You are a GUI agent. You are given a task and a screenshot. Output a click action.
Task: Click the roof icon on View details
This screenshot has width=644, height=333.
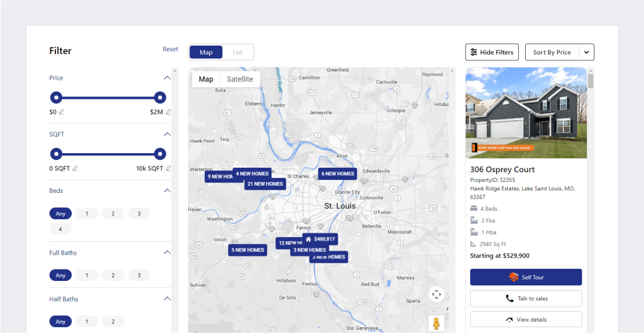click(x=510, y=319)
